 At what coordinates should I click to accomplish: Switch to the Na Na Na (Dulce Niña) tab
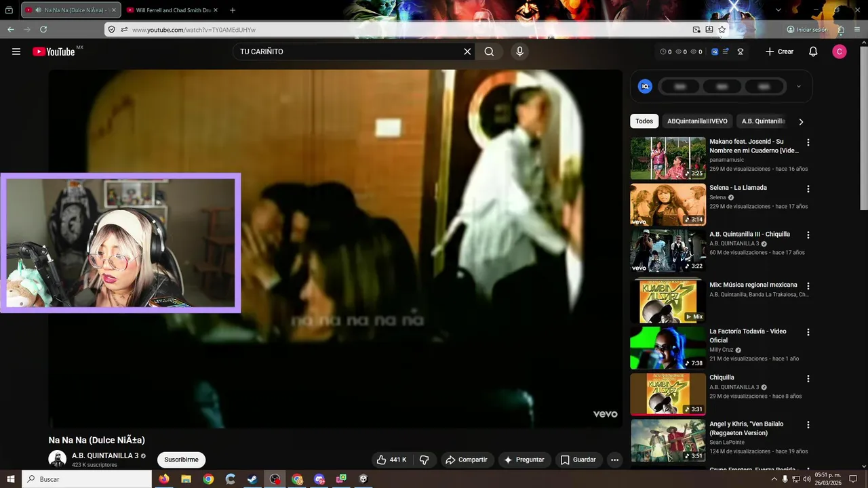(x=71, y=10)
